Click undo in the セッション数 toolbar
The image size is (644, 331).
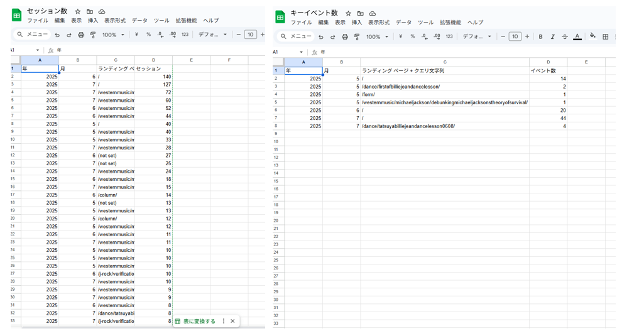(57, 35)
